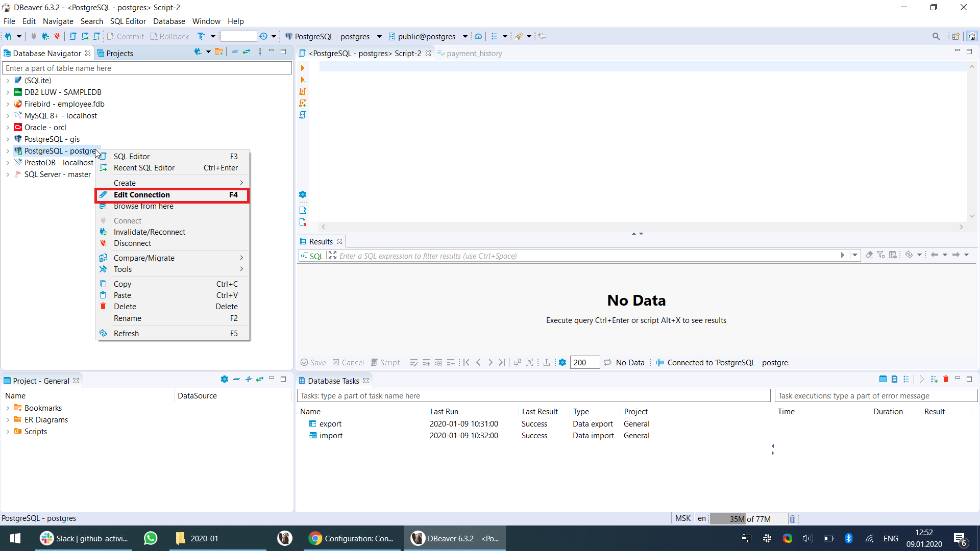Screen dimensions: 980x551
Task: Click Chrome Configuration window in taskbar
Action: [x=352, y=538]
